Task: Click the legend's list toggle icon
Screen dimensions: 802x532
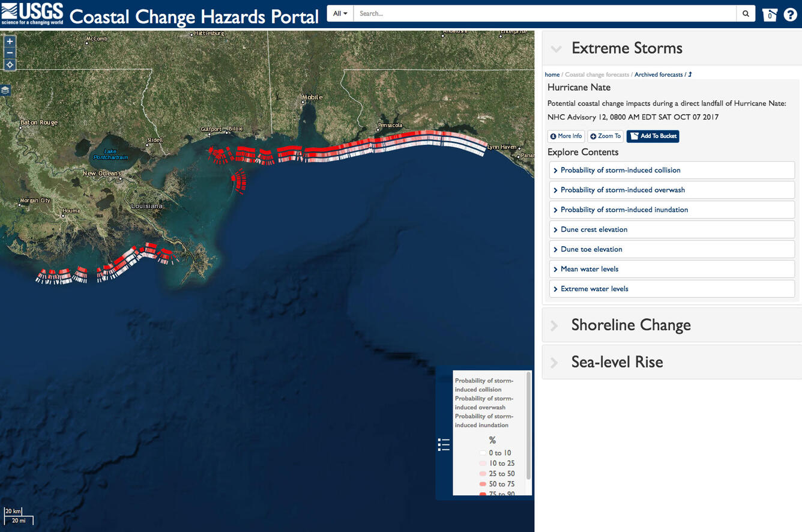Action: tap(444, 444)
